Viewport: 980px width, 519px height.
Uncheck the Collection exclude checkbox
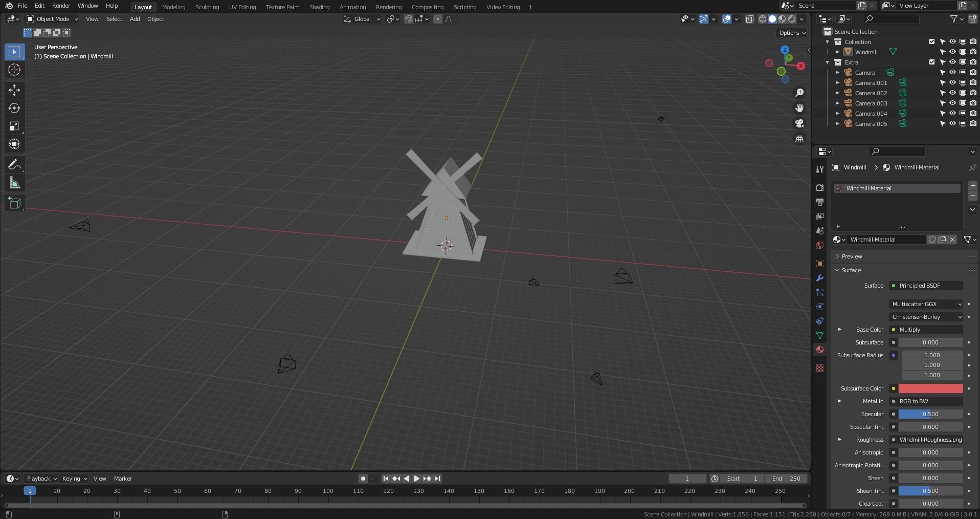[932, 41]
